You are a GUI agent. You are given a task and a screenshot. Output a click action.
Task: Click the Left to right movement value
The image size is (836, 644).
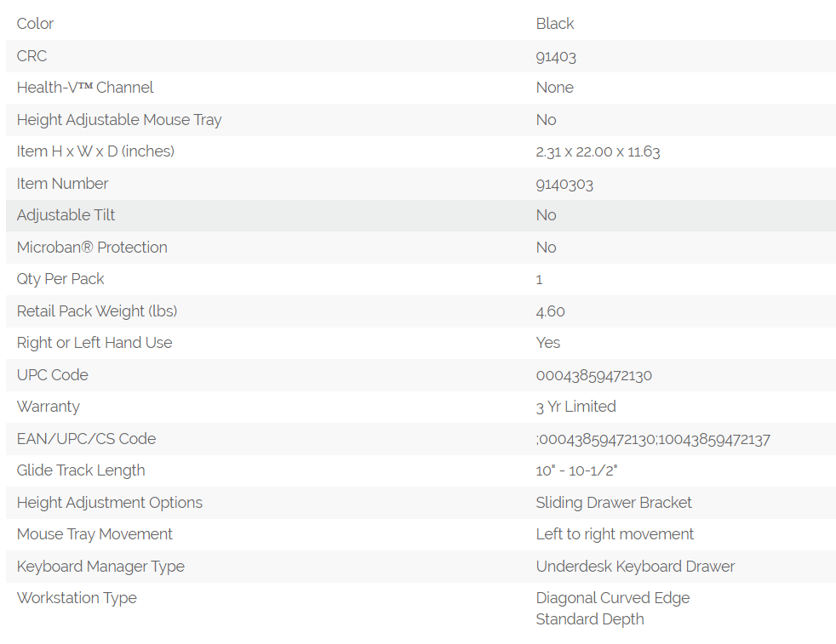pos(615,534)
